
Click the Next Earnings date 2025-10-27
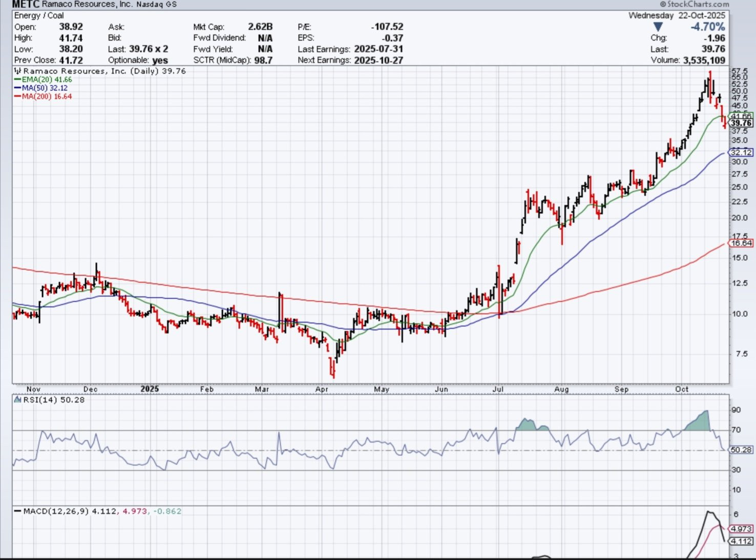pyautogui.click(x=378, y=60)
